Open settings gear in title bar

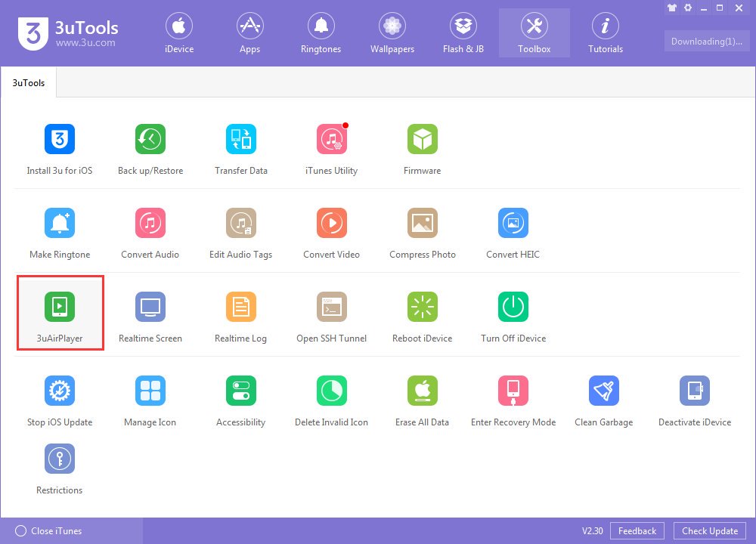[x=688, y=8]
